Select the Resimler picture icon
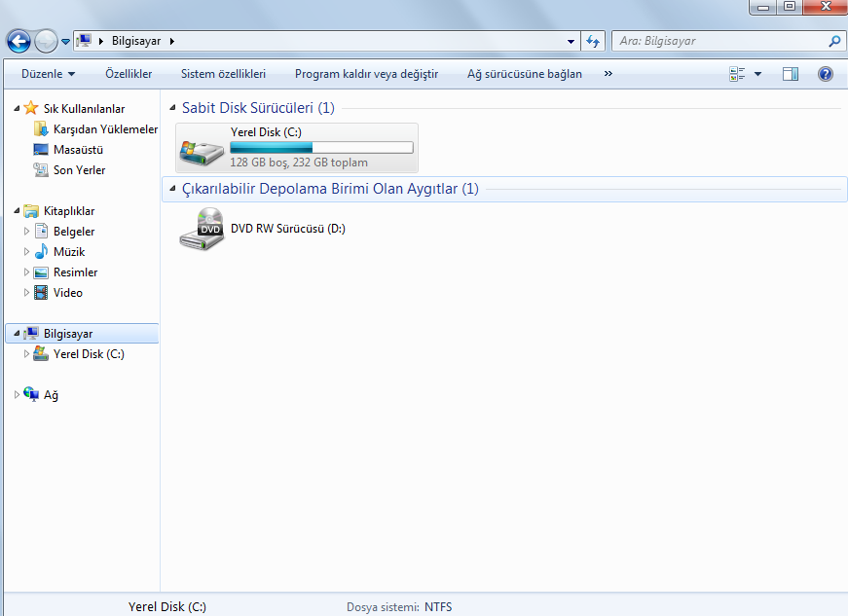This screenshot has height=616, width=848. [41, 272]
